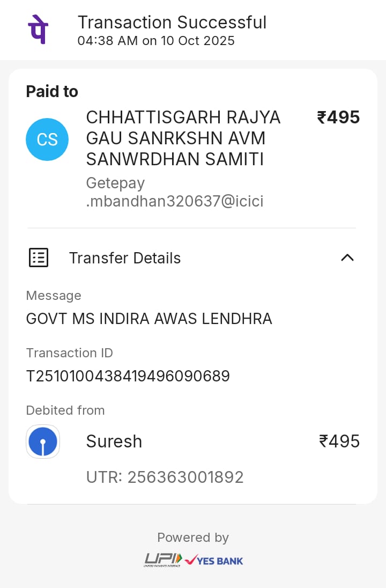Click the Transfer Details heading
Image resolution: width=386 pixels, height=588 pixels.
tap(125, 258)
